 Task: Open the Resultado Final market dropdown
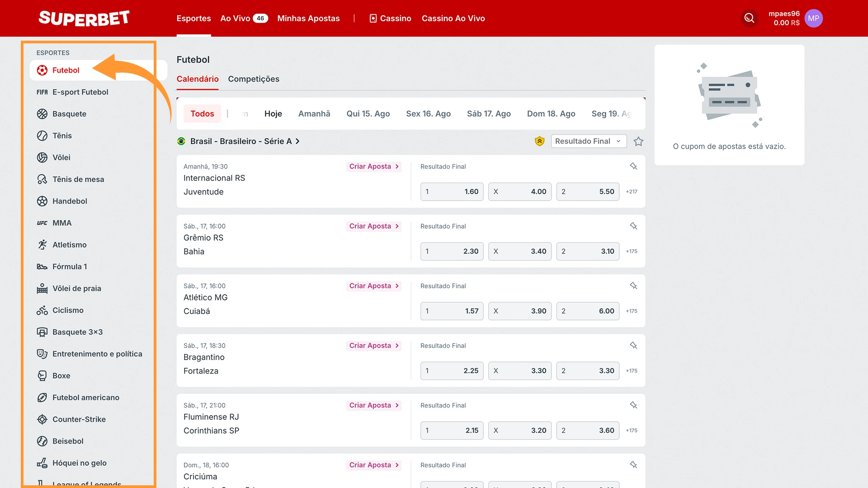tap(589, 141)
